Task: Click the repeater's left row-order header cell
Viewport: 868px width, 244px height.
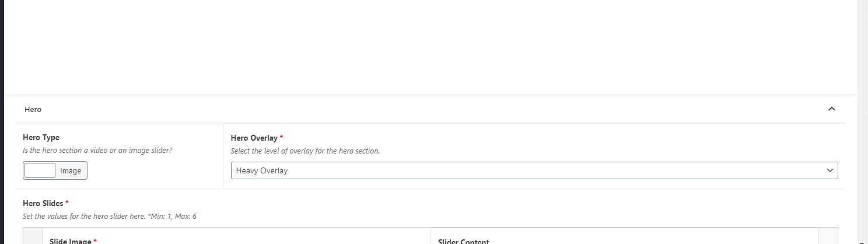Action: pyautogui.click(x=33, y=237)
